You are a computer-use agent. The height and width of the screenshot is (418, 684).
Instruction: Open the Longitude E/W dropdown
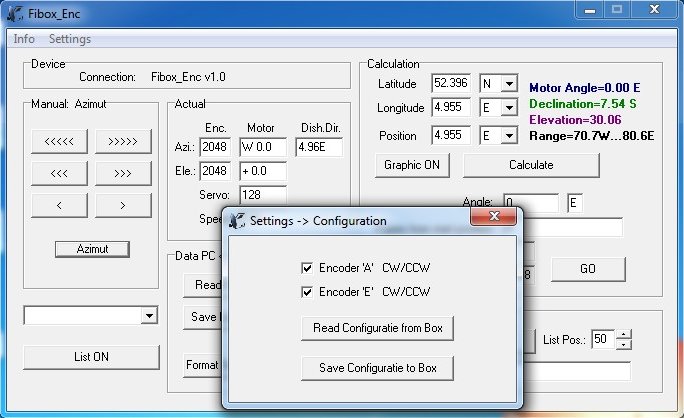click(x=509, y=109)
